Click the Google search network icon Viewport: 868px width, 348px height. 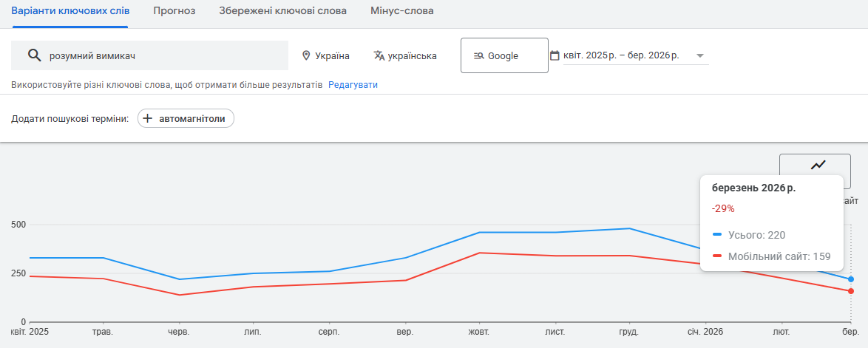click(478, 55)
